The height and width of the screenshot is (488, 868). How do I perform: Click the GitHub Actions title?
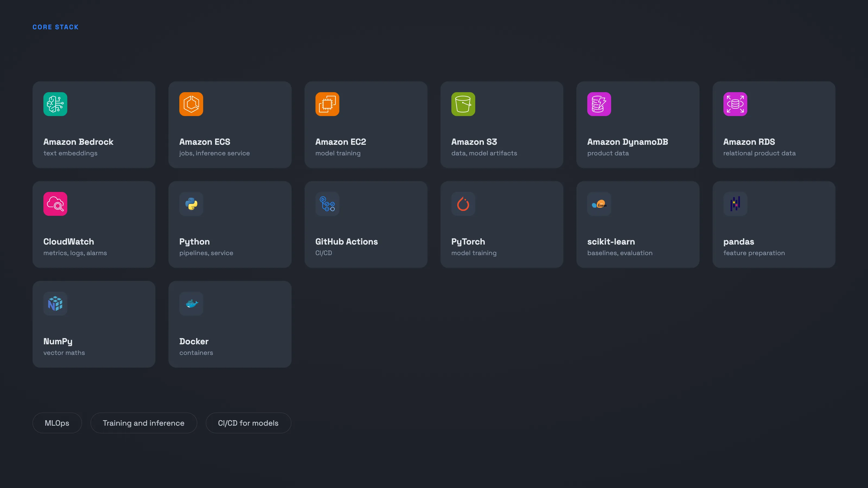pos(347,242)
